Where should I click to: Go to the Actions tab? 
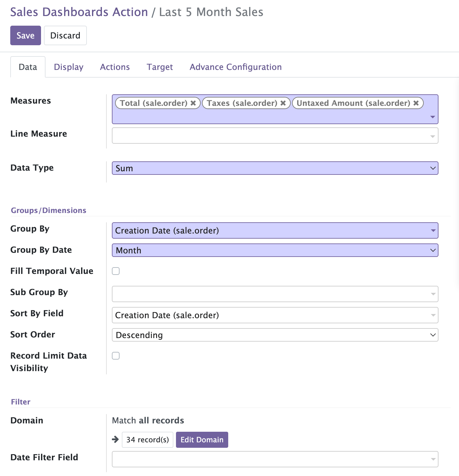click(x=115, y=67)
